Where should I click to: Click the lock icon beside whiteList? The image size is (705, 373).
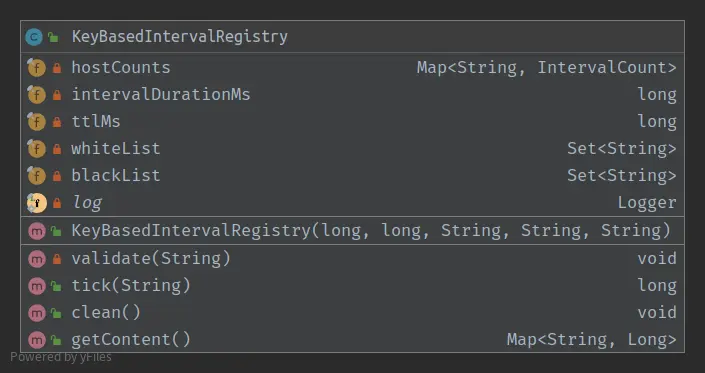(57, 149)
